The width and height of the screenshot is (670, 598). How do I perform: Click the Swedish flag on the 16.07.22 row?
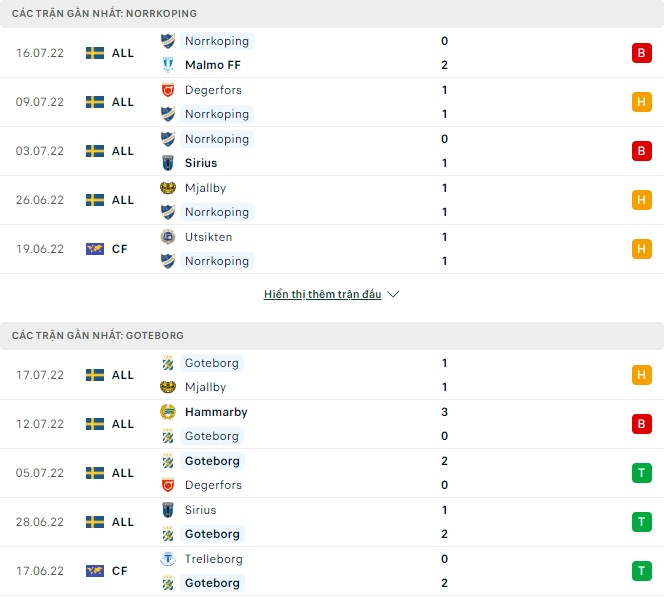pyautogui.click(x=95, y=53)
